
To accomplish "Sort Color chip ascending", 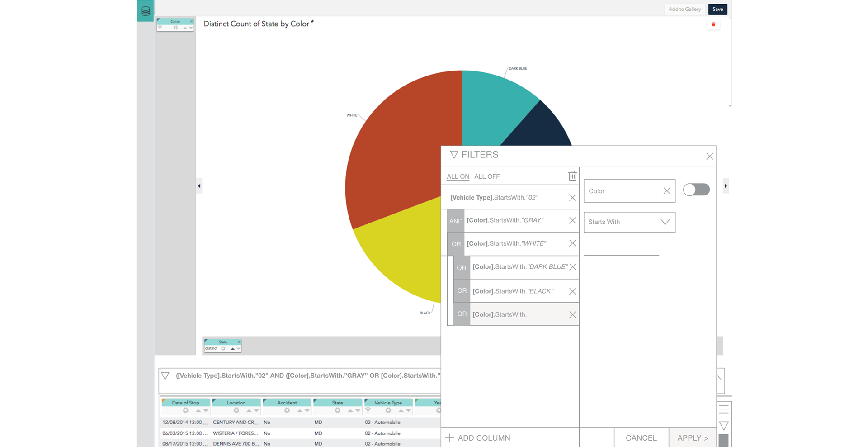I will 185,28.
